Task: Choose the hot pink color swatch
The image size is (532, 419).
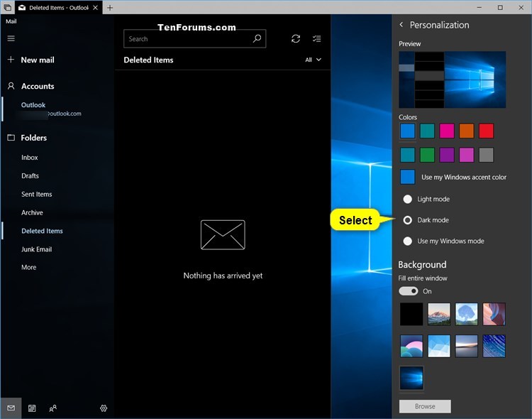Action: (x=447, y=131)
